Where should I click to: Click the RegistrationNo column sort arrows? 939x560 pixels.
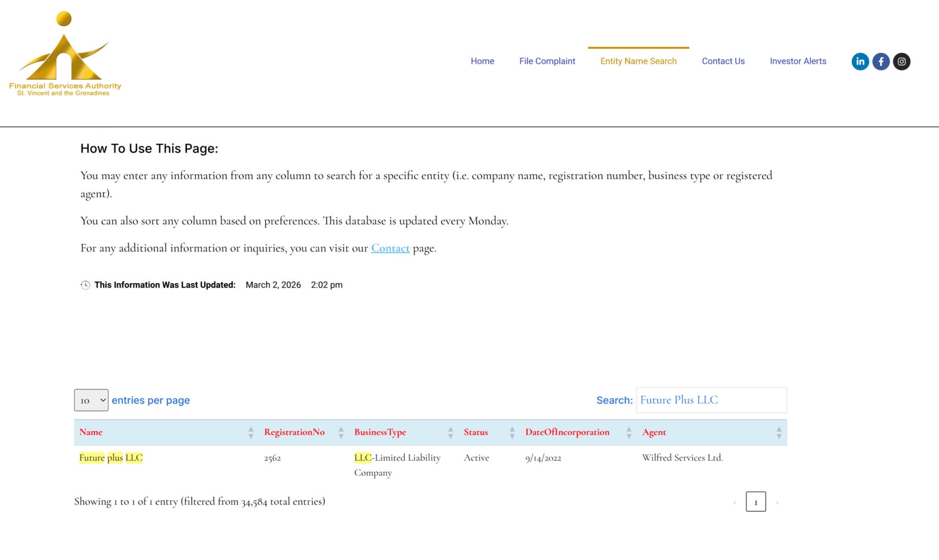click(341, 433)
